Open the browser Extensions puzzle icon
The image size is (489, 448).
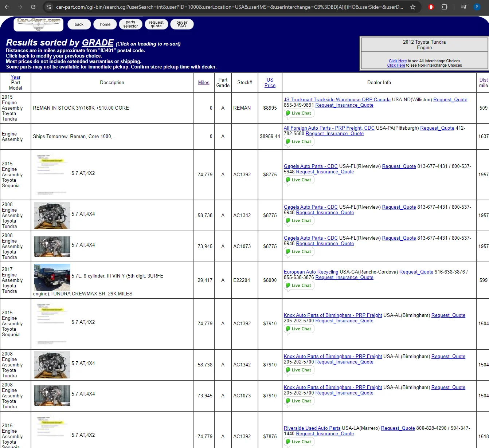[x=444, y=7]
